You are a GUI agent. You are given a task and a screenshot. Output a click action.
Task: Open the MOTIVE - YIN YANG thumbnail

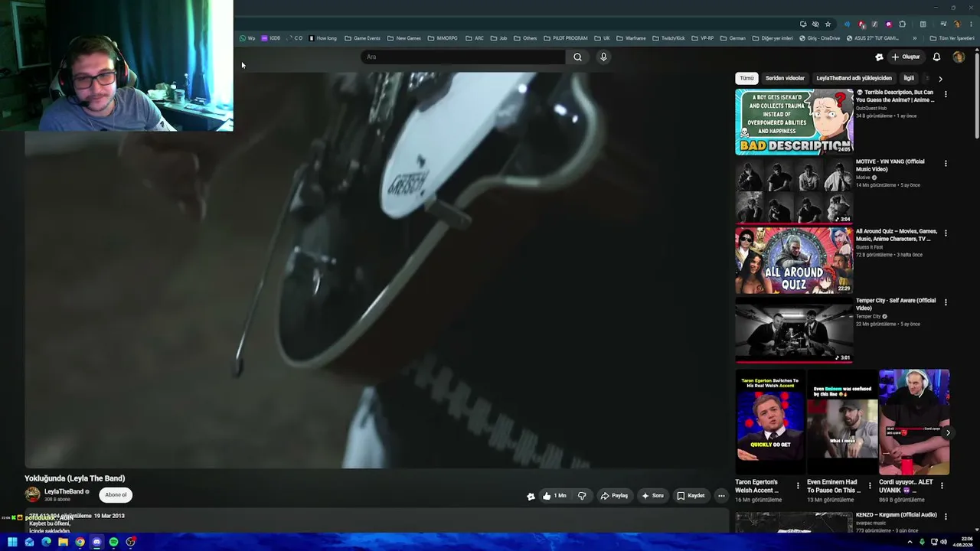(x=794, y=191)
